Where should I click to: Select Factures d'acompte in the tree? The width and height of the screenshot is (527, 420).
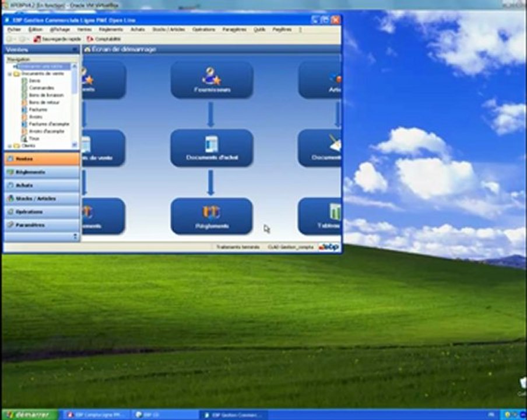[x=49, y=124]
